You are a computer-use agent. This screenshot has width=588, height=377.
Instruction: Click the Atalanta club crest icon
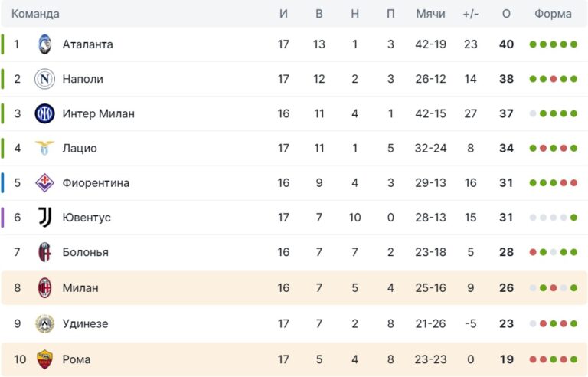point(44,44)
